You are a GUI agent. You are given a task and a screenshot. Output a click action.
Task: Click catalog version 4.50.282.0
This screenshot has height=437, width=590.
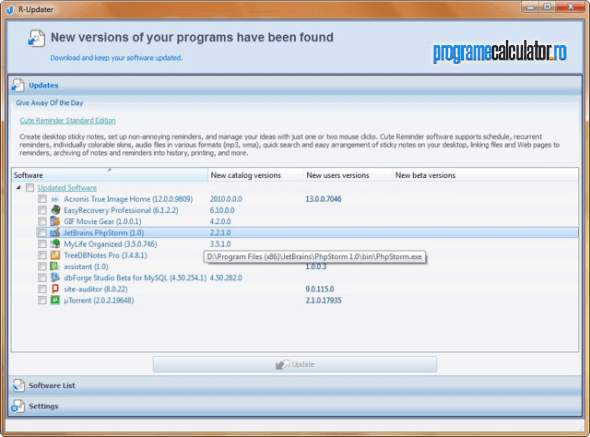pos(226,278)
